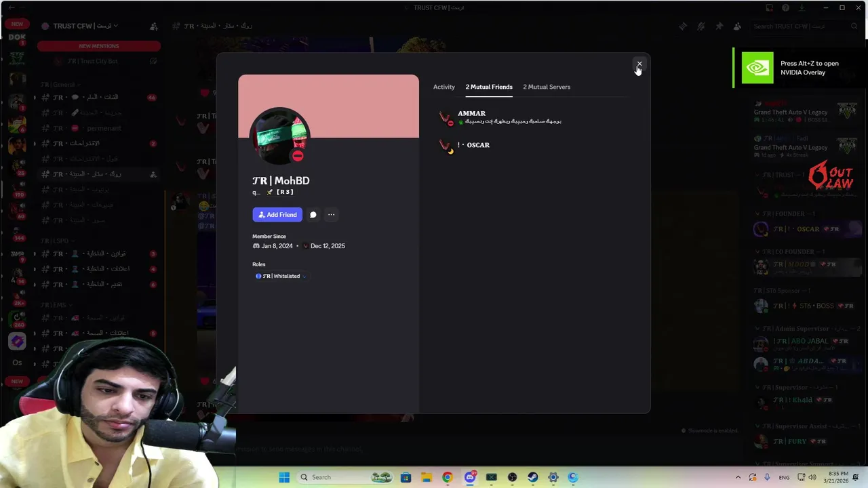868x488 pixels.
Task: Click the NVIDIA Overlay notification
Action: click(800, 68)
